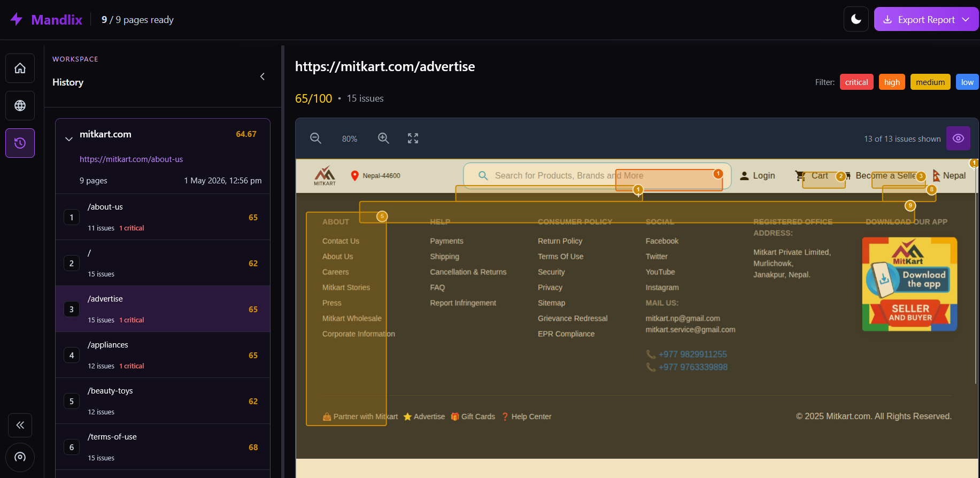Click the circular support icon at sidebar bottom

pyautogui.click(x=20, y=457)
